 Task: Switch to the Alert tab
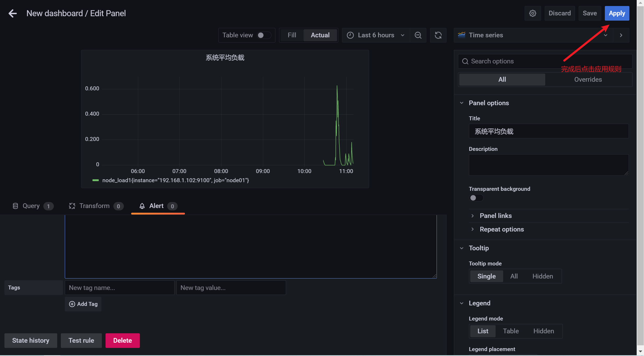[158, 206]
